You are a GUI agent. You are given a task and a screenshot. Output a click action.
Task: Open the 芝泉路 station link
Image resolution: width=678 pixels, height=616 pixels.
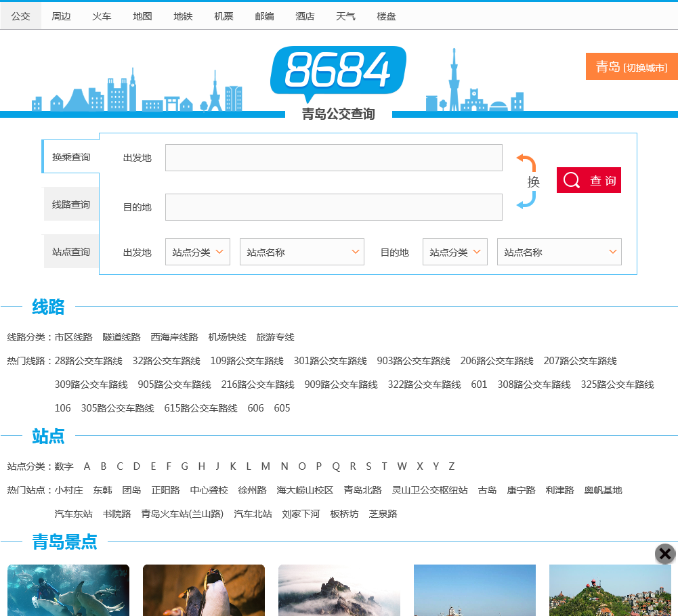[383, 514]
